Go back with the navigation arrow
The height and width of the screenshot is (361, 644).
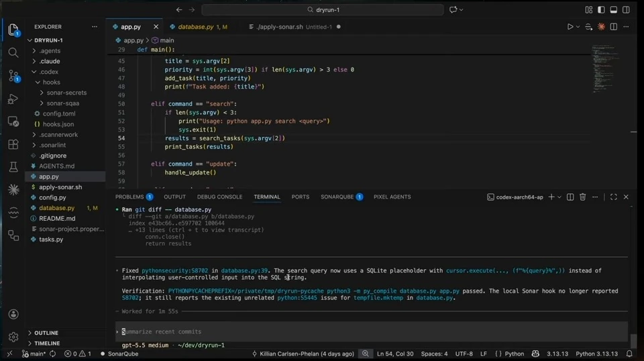coord(179,9)
